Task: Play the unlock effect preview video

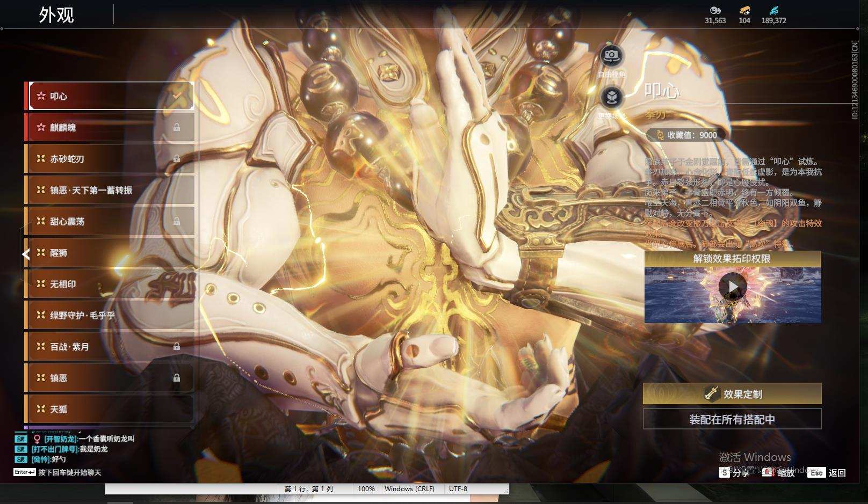Action: pyautogui.click(x=733, y=287)
